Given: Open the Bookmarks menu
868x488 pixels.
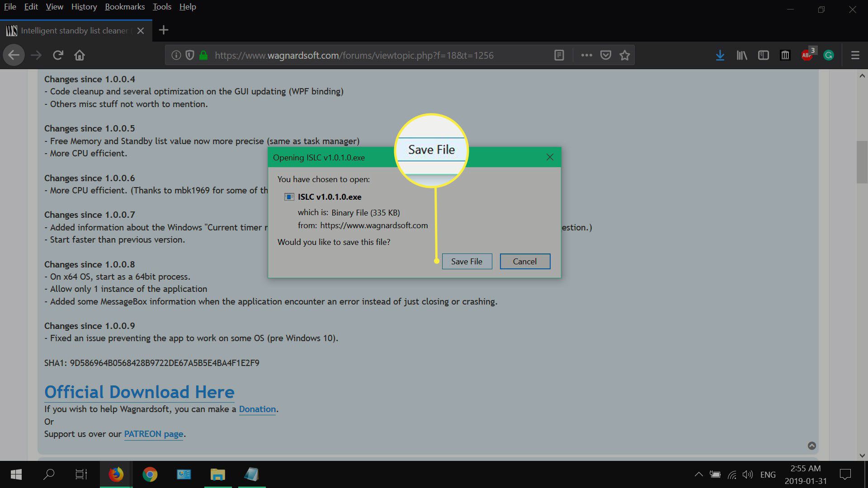Looking at the screenshot, I should [125, 7].
